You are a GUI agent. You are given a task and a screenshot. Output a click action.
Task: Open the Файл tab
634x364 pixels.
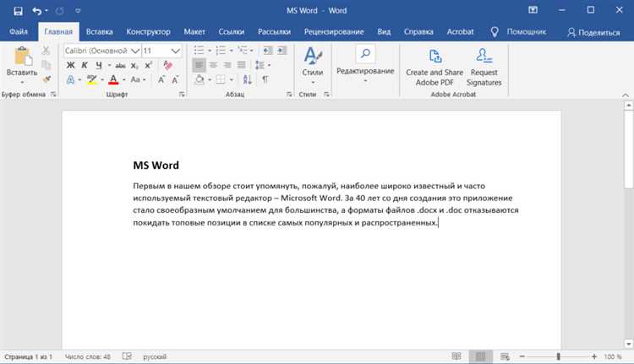19,31
